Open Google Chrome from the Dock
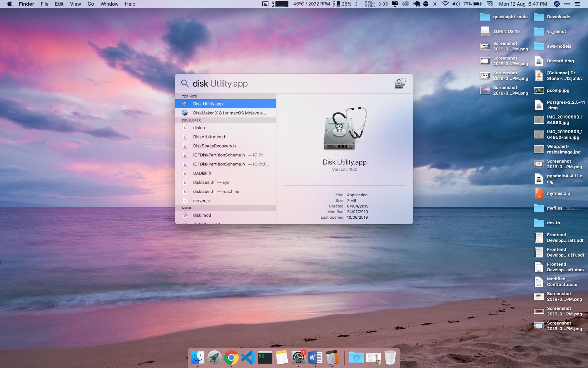Viewport: 588px width, 368px height. [x=231, y=358]
